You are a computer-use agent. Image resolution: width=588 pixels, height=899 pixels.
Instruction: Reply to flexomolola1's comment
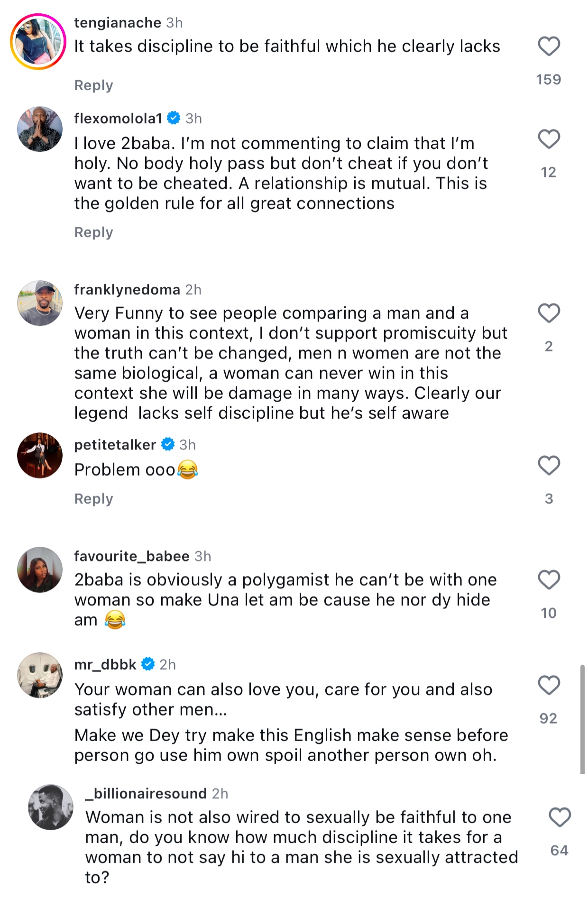click(x=93, y=232)
